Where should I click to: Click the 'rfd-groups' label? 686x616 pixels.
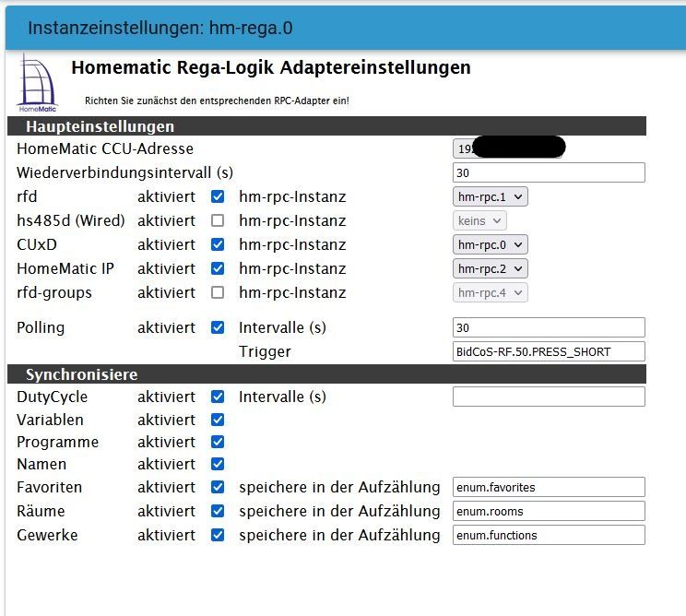coord(54,292)
